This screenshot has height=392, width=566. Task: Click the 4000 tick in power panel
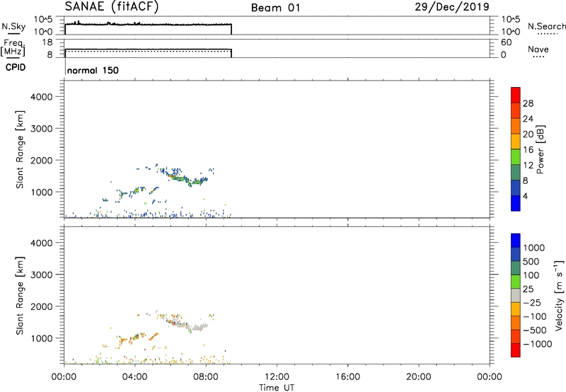coord(42,97)
